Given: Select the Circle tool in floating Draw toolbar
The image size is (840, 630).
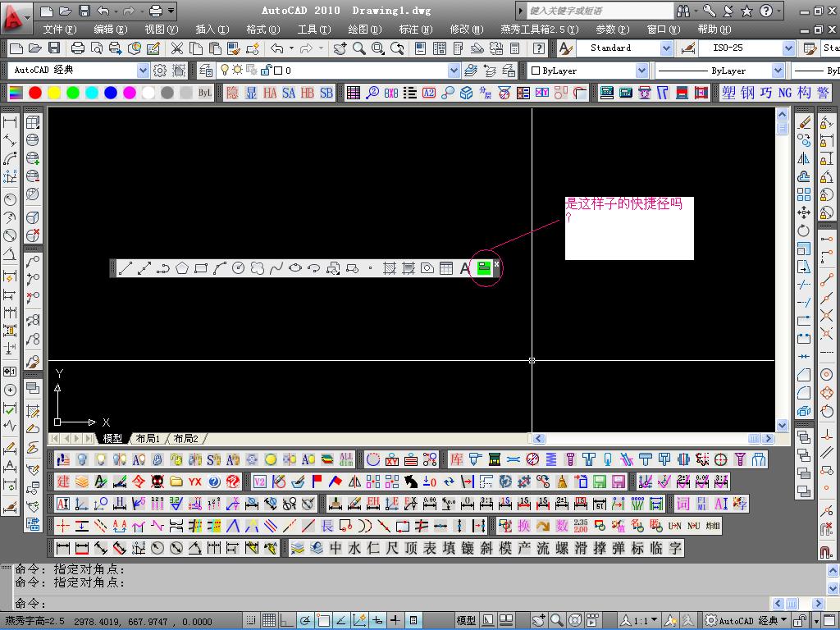Looking at the screenshot, I should 239,268.
